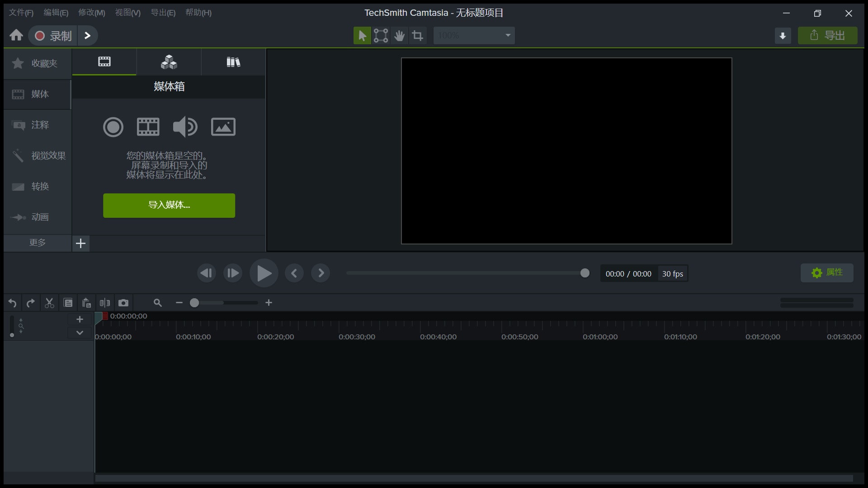
Task: Switch to the assets cubes tab
Action: pos(169,62)
